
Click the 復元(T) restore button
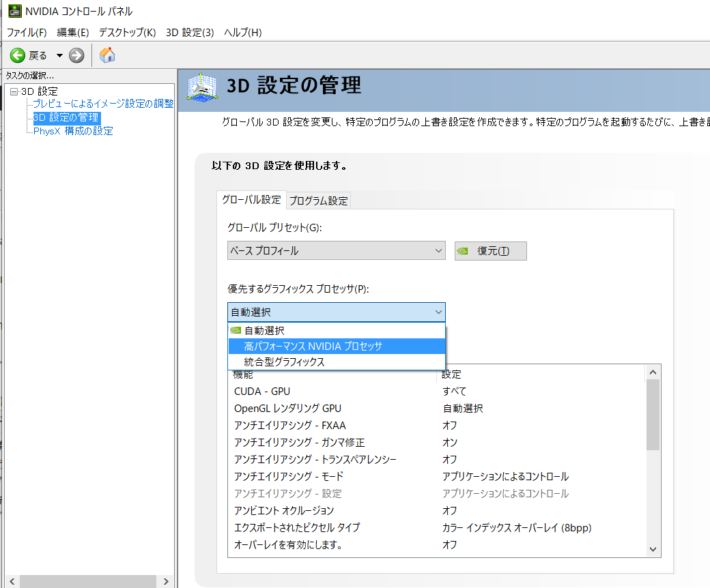(x=491, y=251)
